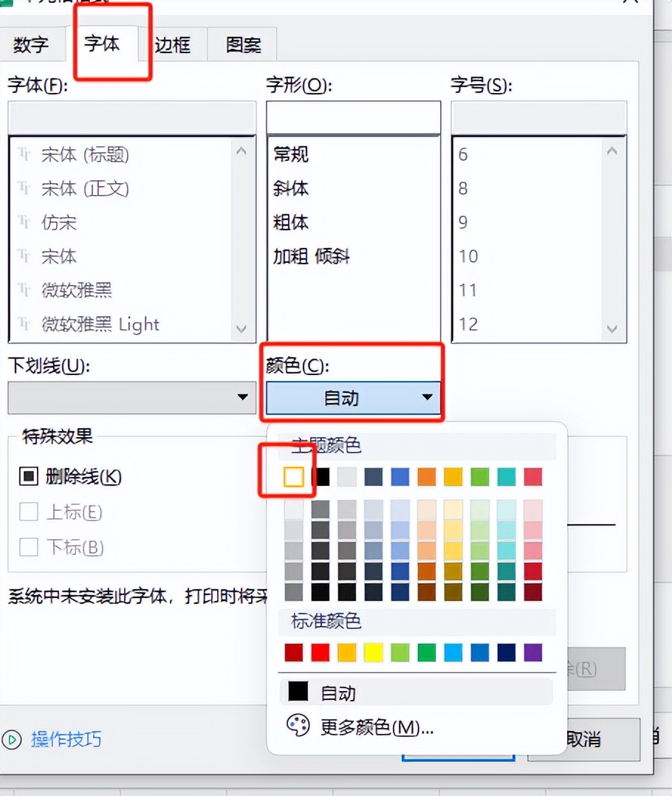Pick standard dark red swatch
The height and width of the screenshot is (796, 672).
pos(294,653)
